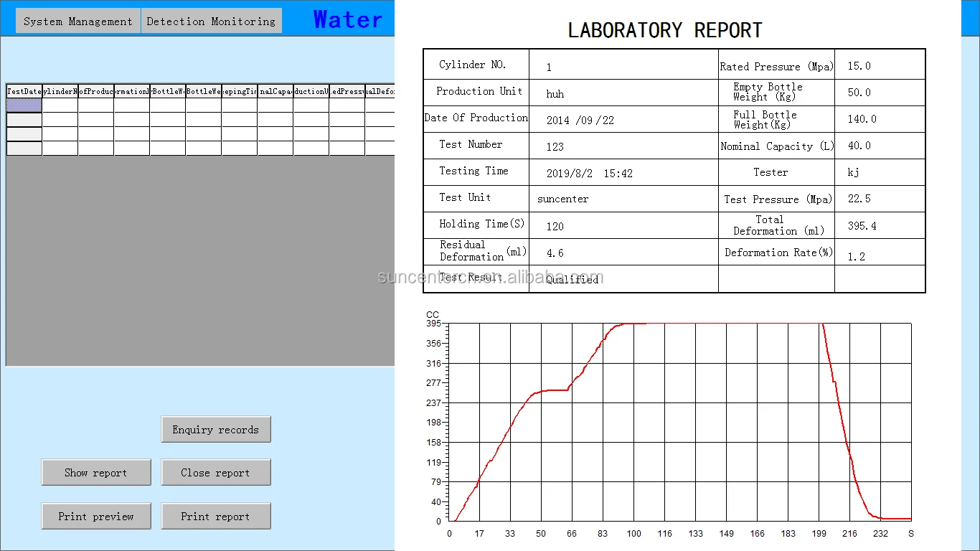
Task: Select the TestDate column header
Action: [24, 91]
